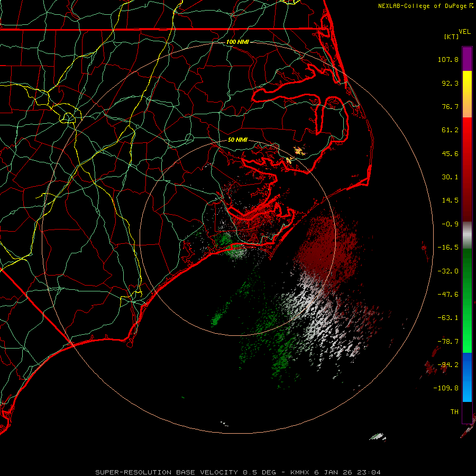Select the 45.6 legend value

click(x=450, y=153)
